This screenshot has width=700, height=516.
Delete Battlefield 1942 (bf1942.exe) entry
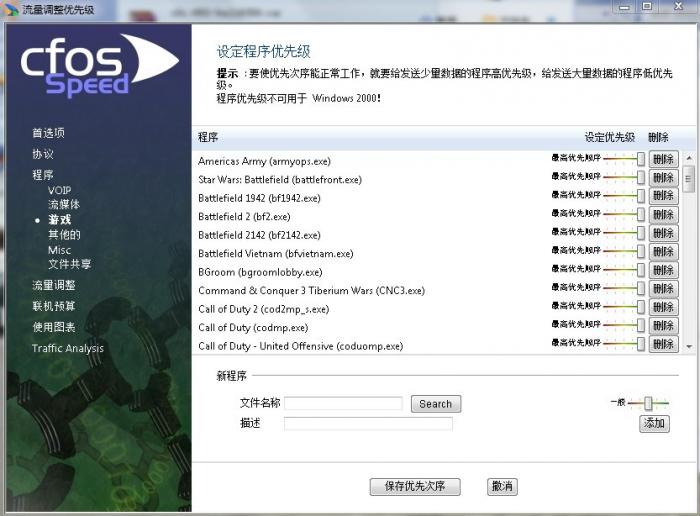[663, 196]
